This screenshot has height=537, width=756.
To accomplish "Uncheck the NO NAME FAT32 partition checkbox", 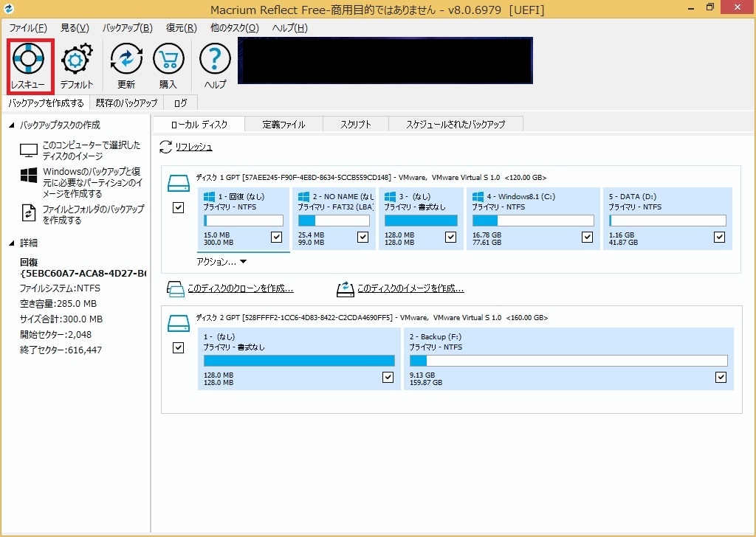I will [x=362, y=237].
